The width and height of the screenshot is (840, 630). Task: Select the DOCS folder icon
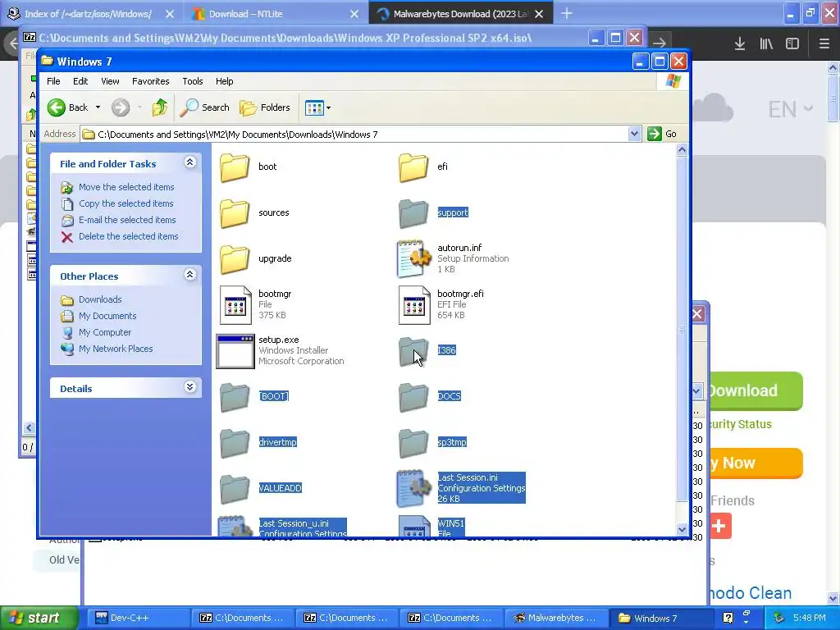413,397
